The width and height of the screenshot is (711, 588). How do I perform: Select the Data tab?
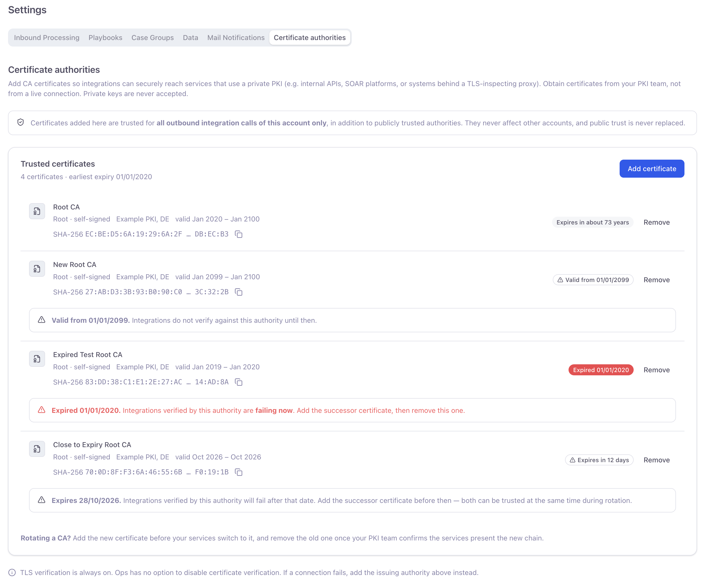[191, 38]
